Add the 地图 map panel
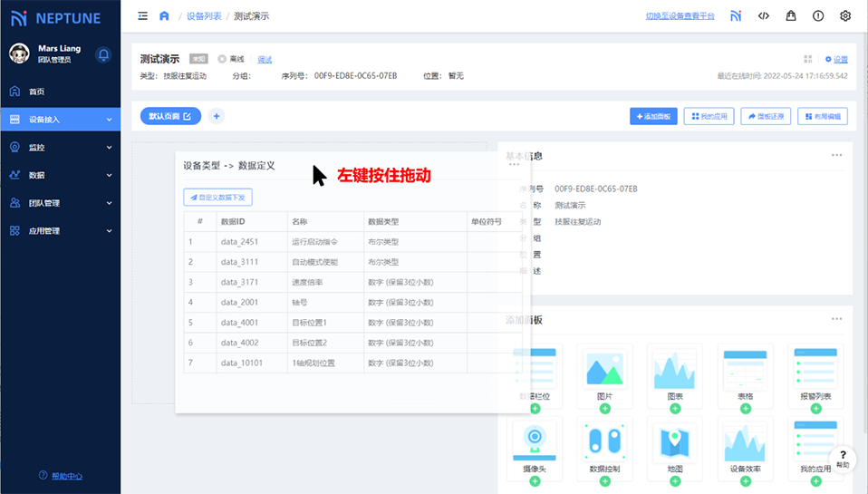 tap(675, 480)
